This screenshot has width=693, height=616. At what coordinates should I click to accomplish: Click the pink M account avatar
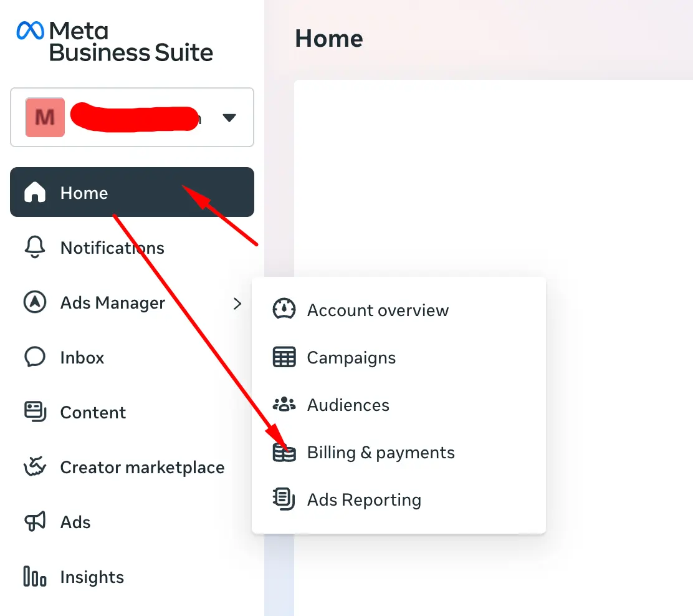[x=45, y=117]
